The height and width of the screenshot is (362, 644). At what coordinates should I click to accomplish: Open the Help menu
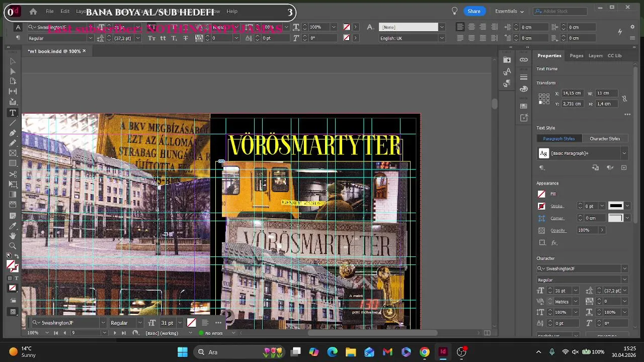(232, 12)
